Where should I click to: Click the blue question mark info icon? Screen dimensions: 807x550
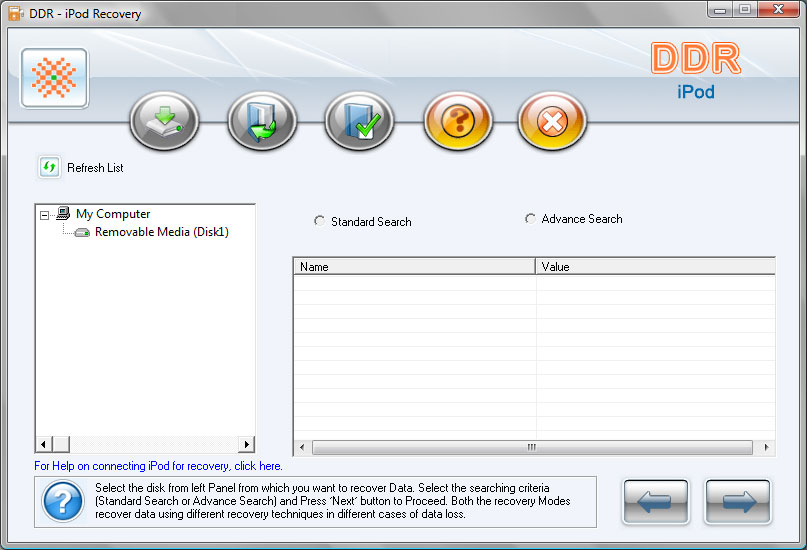63,501
